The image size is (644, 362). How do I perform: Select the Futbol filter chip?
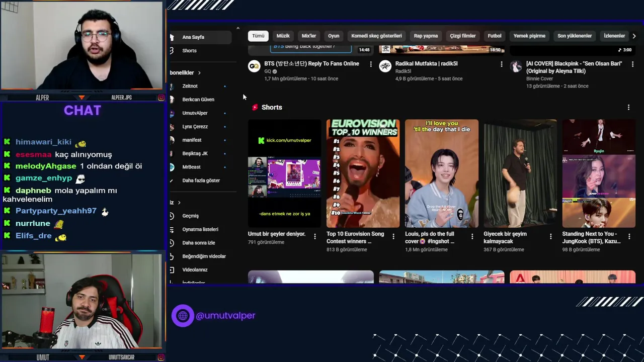pos(495,36)
